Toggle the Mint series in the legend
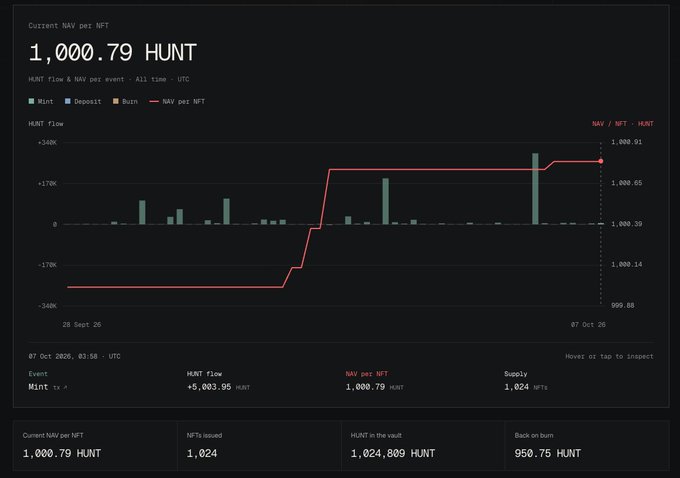The image size is (680, 478). click(x=41, y=101)
